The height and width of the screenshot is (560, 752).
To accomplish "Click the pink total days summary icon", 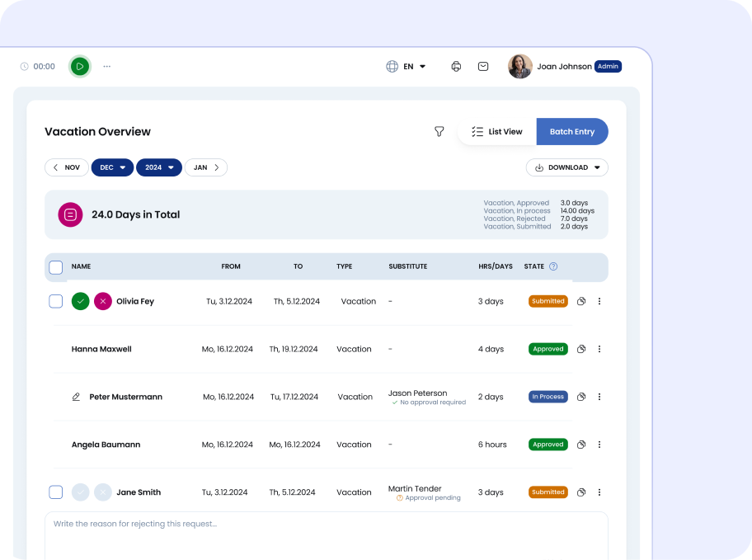I will tap(71, 214).
